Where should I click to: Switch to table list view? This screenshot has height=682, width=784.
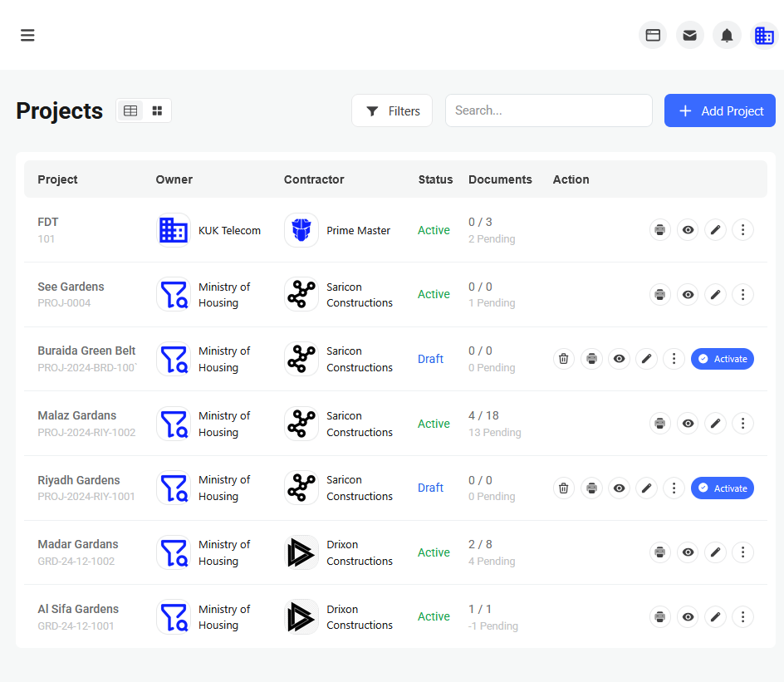130,110
